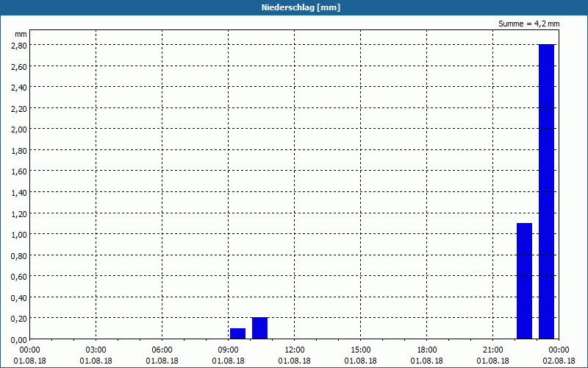
Task: Click the 0,00 y-axis label
Action: [21, 339]
